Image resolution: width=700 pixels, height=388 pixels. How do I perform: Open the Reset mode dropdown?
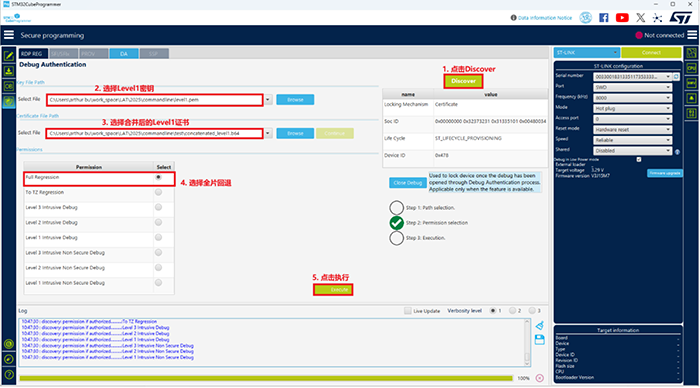point(633,129)
